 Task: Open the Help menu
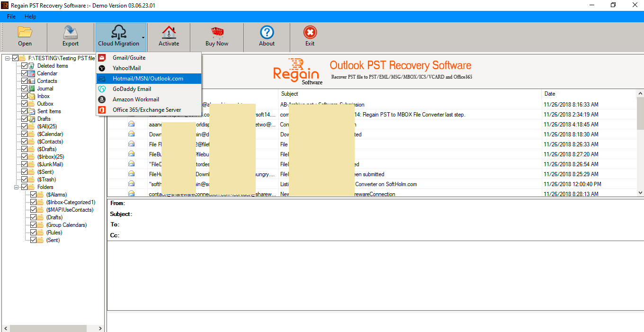pyautogui.click(x=30, y=17)
